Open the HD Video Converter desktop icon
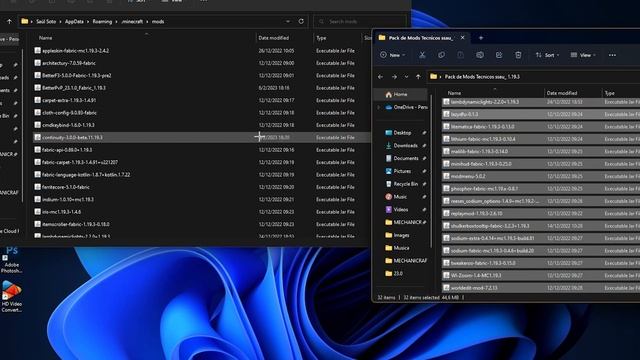The image size is (640, 360). coord(11,297)
